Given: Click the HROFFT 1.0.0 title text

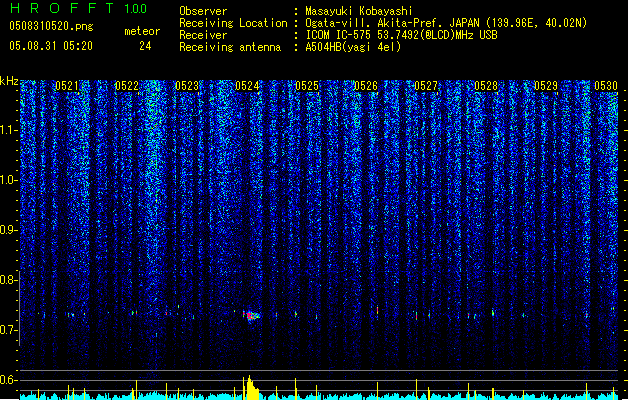Looking at the screenshot, I should click(78, 8).
